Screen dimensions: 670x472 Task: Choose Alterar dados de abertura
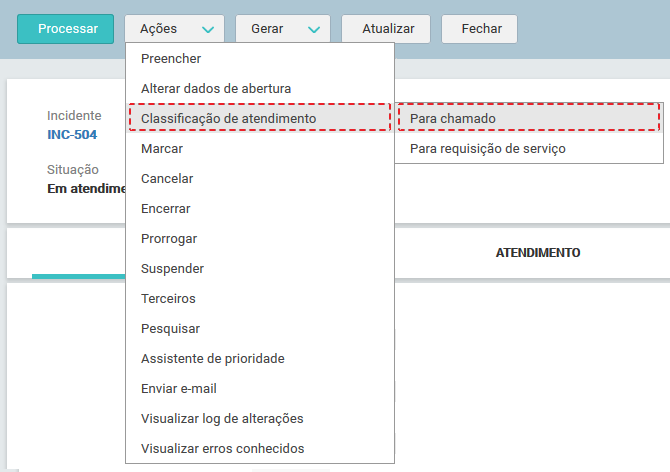point(260,88)
